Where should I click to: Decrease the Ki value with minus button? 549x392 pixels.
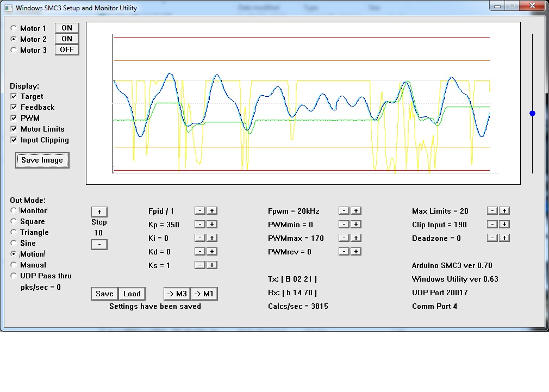tap(200, 238)
